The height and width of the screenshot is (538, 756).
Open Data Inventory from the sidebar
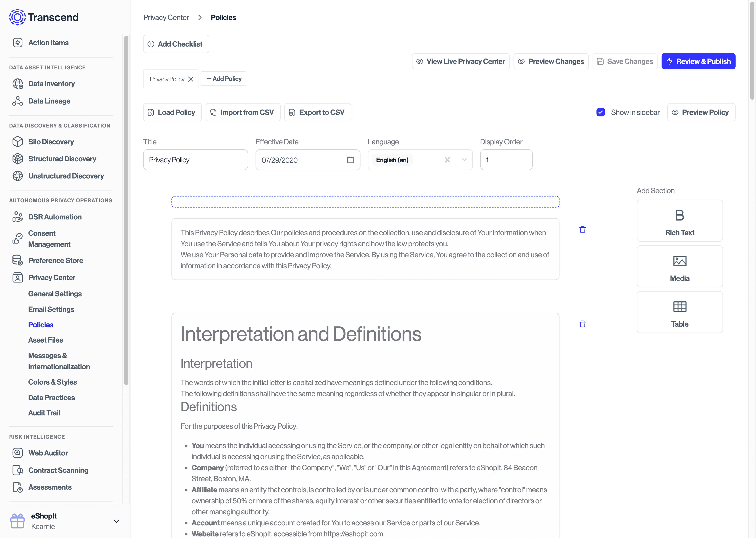click(51, 84)
